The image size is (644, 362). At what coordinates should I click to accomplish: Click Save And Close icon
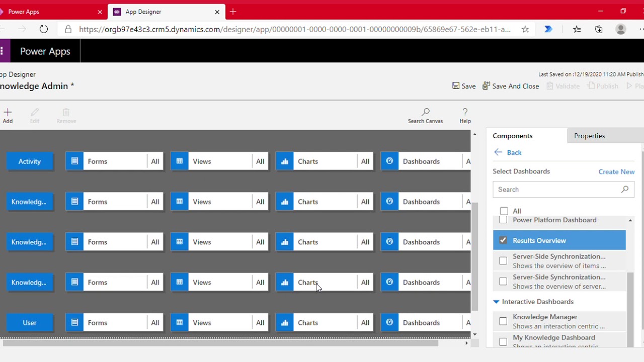[x=486, y=86]
